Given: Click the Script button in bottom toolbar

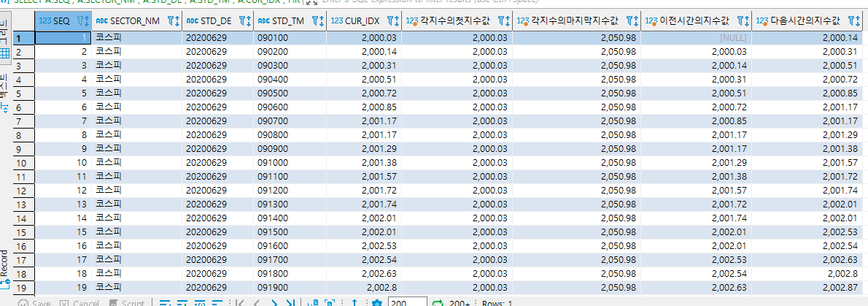Looking at the screenshot, I should pos(127,304).
